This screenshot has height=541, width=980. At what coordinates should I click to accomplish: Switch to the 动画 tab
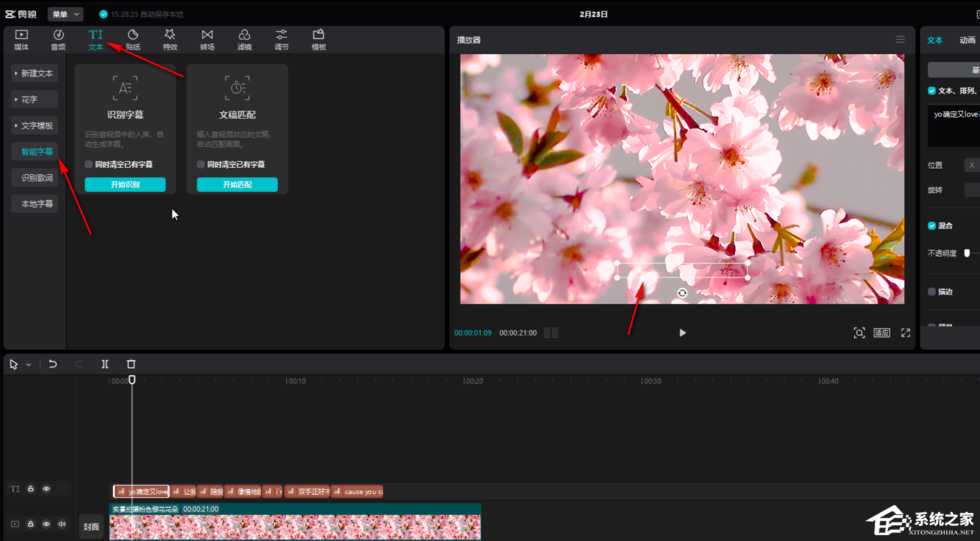(967, 40)
